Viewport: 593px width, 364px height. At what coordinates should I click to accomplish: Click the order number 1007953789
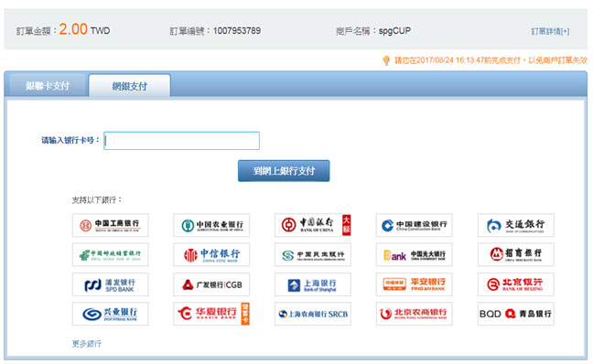click(237, 30)
